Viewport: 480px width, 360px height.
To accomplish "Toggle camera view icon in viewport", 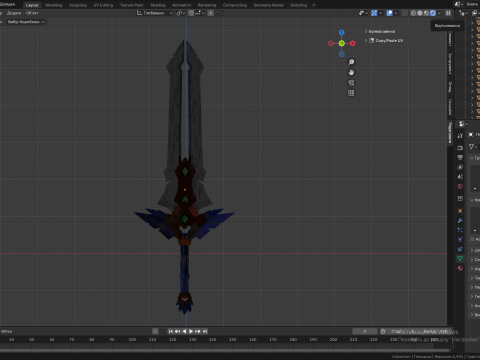I will [351, 83].
